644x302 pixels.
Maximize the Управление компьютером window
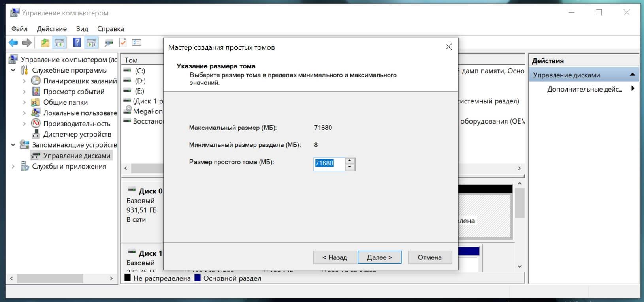599,13
